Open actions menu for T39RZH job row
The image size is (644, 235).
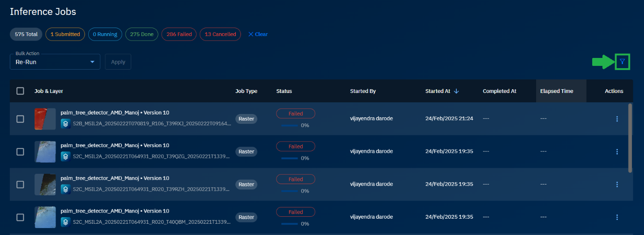click(x=617, y=185)
